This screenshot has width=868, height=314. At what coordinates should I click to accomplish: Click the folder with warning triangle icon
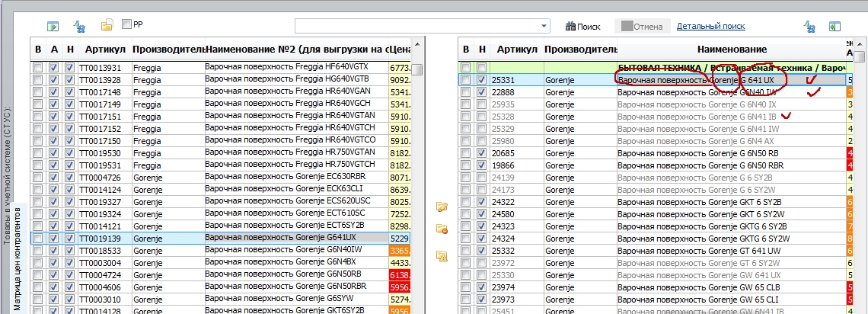click(442, 255)
